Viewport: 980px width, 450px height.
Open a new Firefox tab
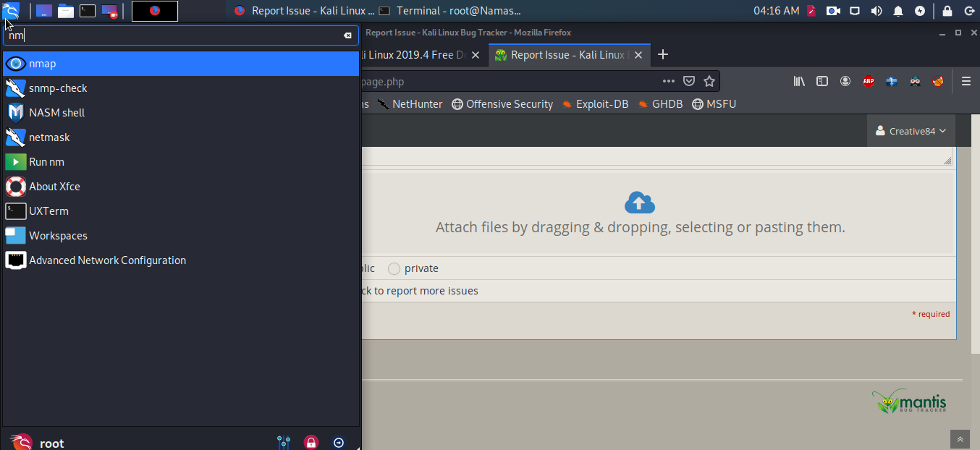click(x=662, y=55)
